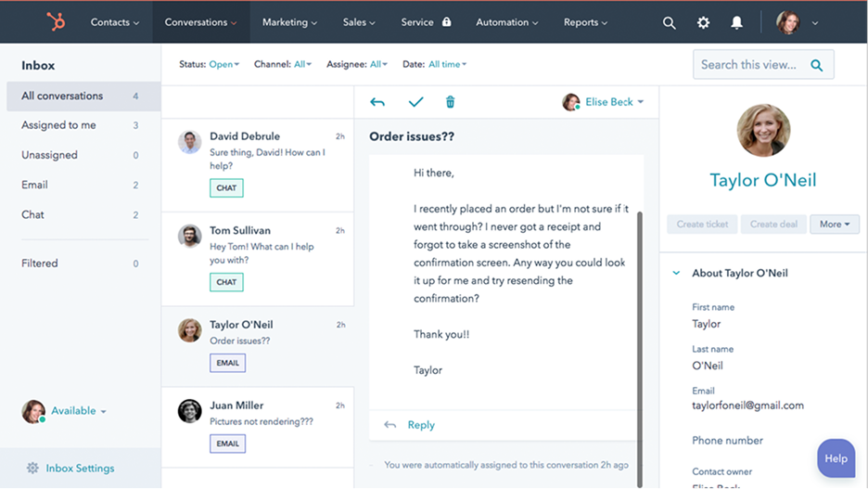Viewport: 868px width, 489px height.
Task: Open the global search magnifier icon
Action: 669,22
